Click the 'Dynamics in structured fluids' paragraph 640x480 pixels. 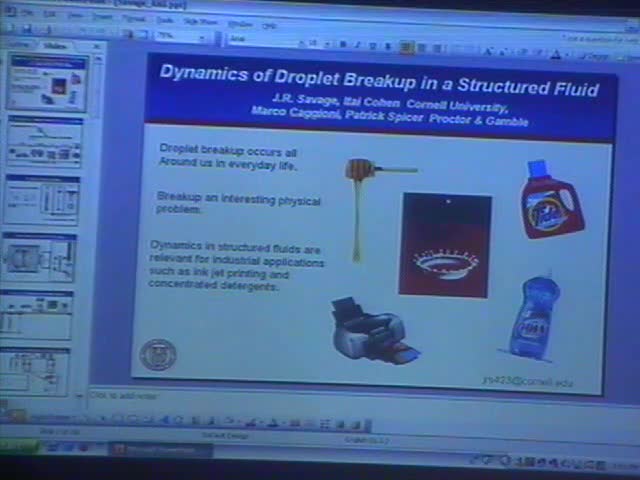236,265
